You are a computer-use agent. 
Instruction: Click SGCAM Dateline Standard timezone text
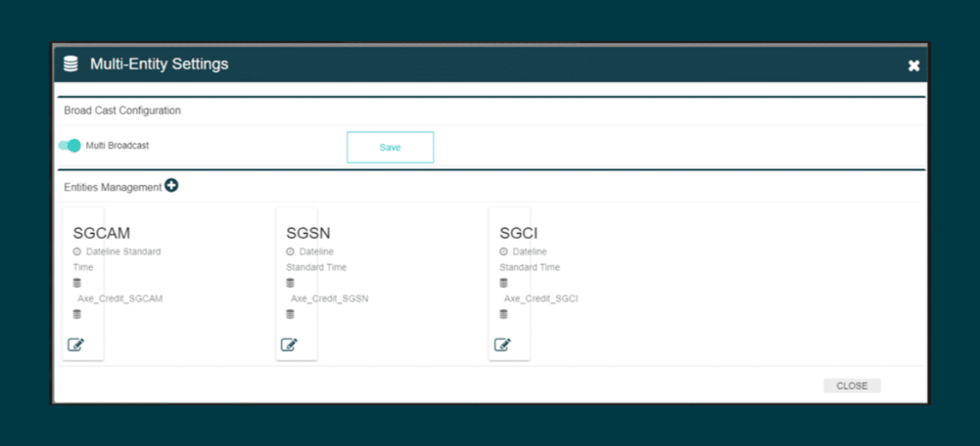click(x=123, y=251)
